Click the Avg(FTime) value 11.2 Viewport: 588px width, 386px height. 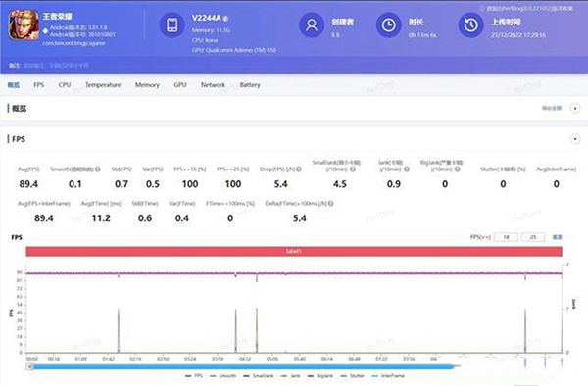[101, 218]
